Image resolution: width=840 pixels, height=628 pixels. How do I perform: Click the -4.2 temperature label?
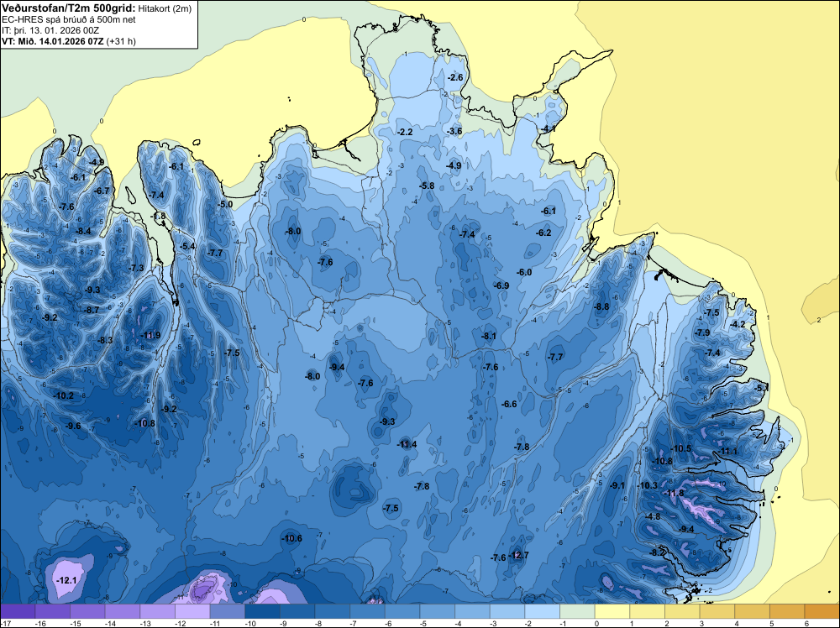click(738, 324)
